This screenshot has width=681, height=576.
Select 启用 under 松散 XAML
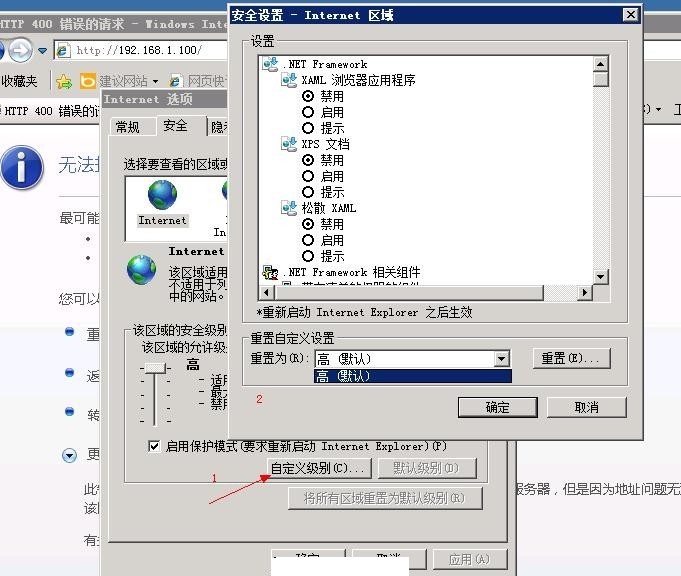coord(309,240)
